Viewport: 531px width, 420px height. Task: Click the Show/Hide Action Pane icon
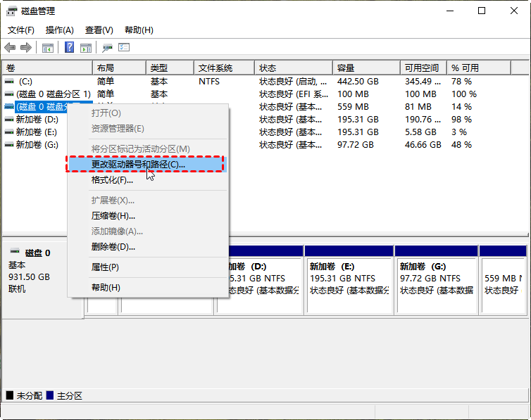coord(86,48)
